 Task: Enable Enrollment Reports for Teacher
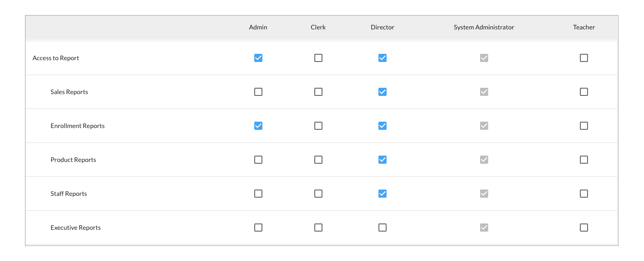pos(584,126)
